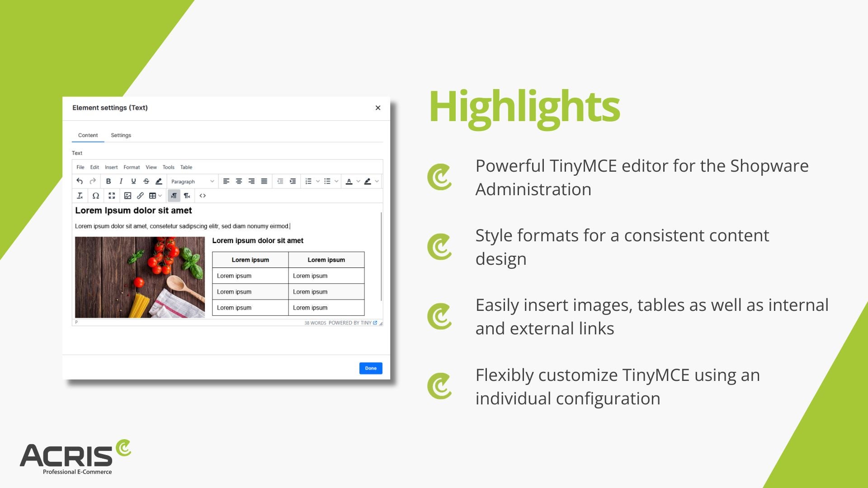The width and height of the screenshot is (868, 488).
Task: Click the editor vertical scrollbar
Action: point(382,256)
